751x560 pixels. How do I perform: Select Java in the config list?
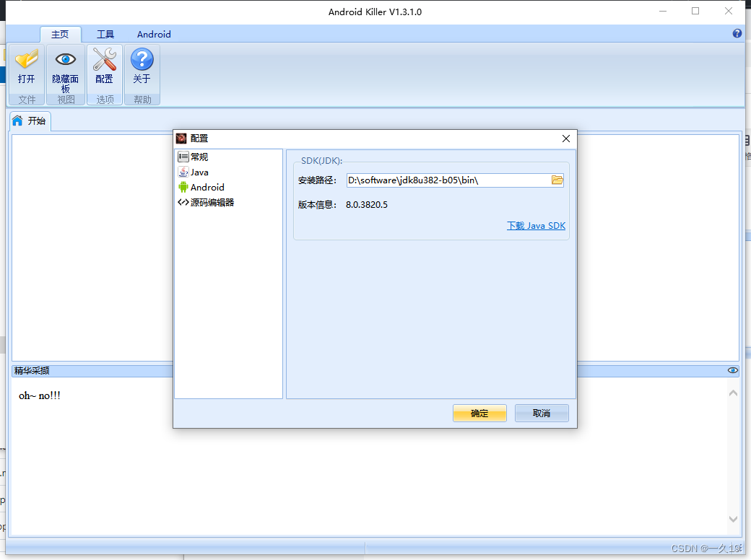(193, 172)
